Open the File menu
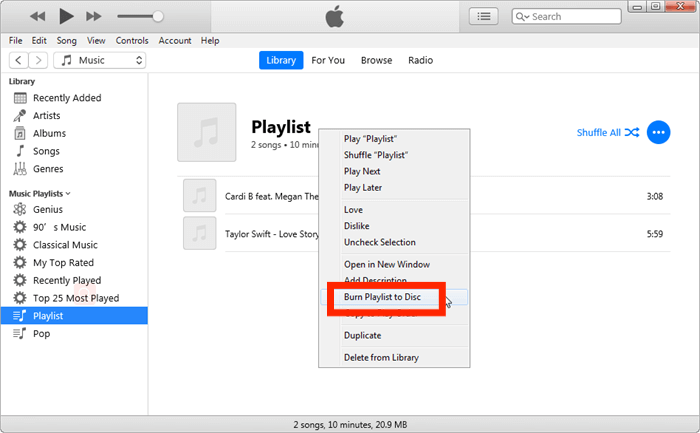700x433 pixels. 15,41
